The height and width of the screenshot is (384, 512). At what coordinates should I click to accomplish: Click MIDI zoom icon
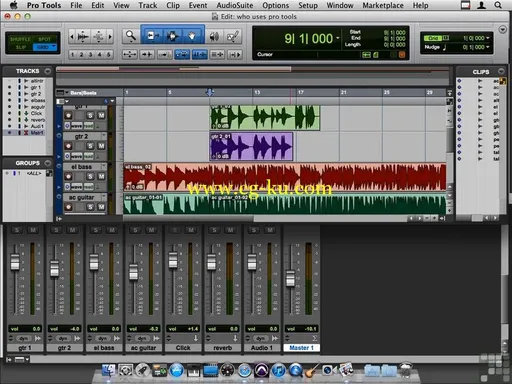99,36
